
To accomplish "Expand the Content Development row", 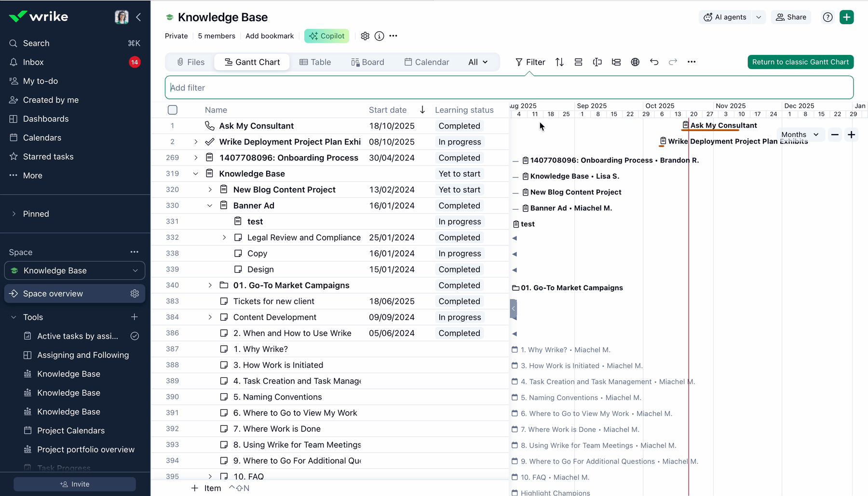I will (x=210, y=317).
